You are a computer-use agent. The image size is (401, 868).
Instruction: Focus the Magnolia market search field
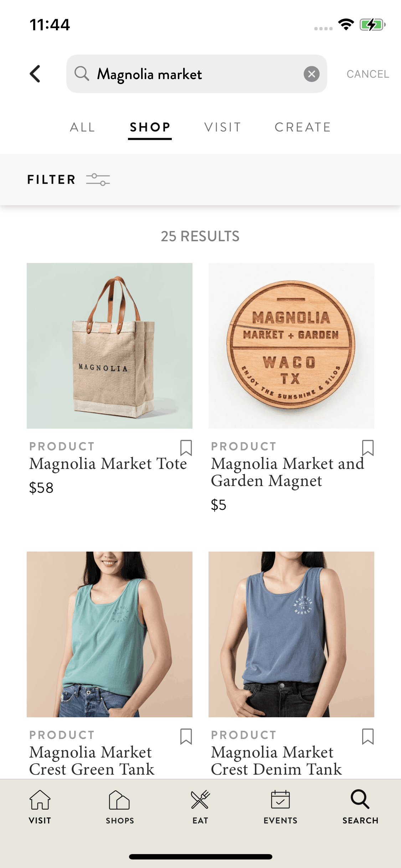pyautogui.click(x=196, y=74)
